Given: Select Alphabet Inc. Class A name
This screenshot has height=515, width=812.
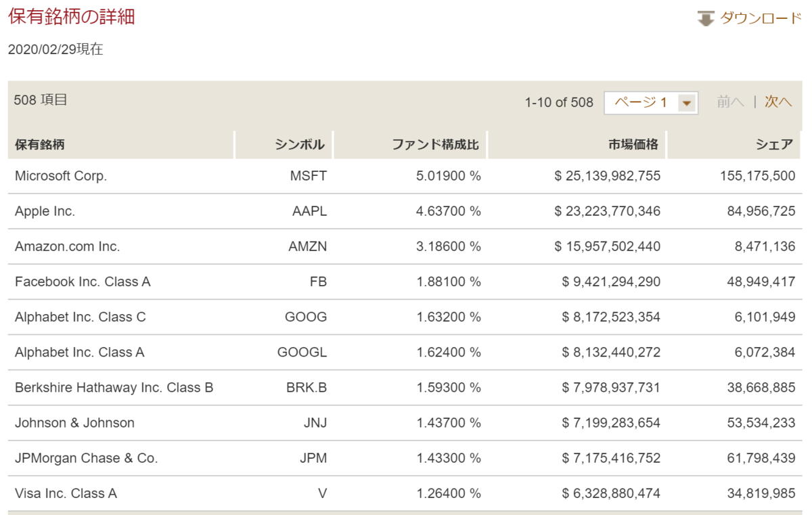Looking at the screenshot, I should pos(79,352).
